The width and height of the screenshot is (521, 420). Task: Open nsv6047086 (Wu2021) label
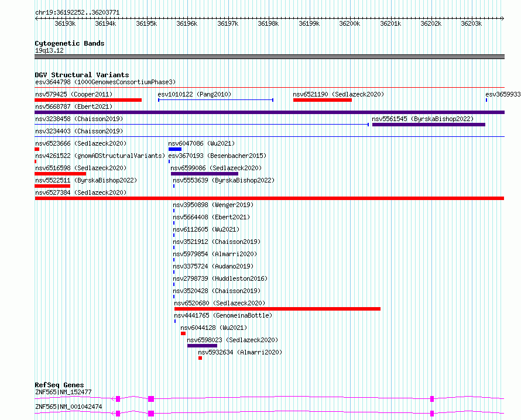click(x=201, y=143)
